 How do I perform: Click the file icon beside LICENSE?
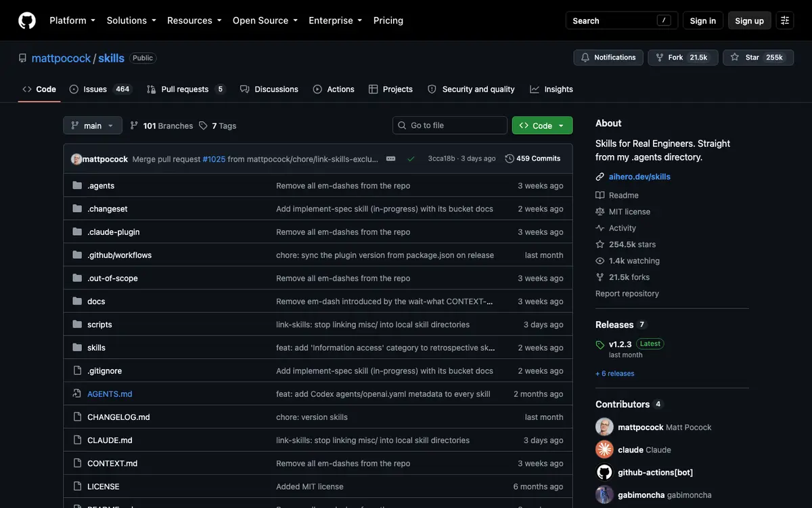(x=77, y=486)
